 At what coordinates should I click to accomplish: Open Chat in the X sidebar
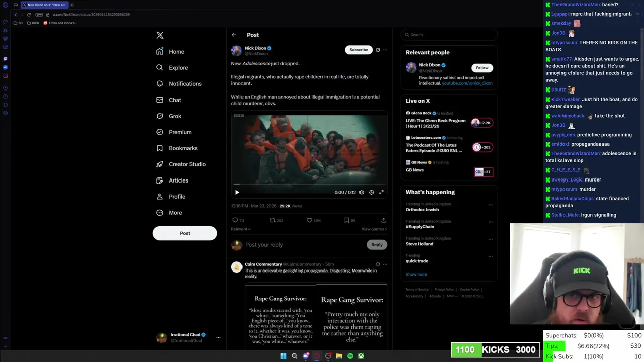click(x=169, y=100)
